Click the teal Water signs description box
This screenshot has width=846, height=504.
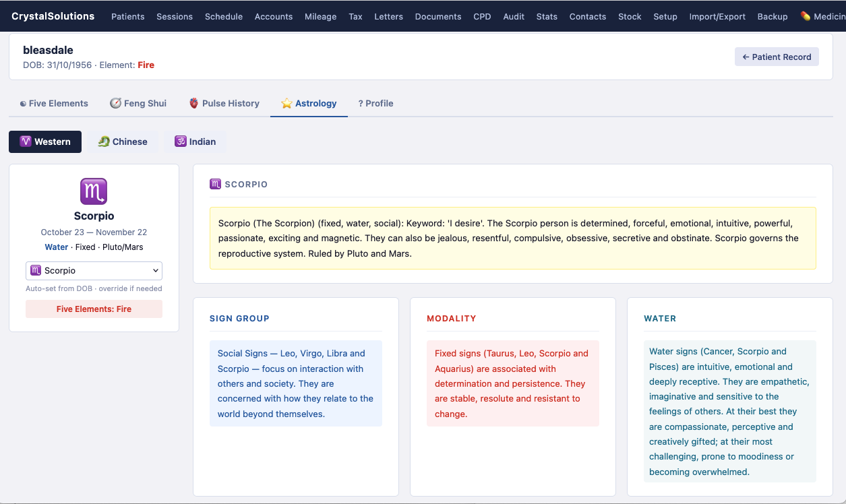click(x=730, y=411)
